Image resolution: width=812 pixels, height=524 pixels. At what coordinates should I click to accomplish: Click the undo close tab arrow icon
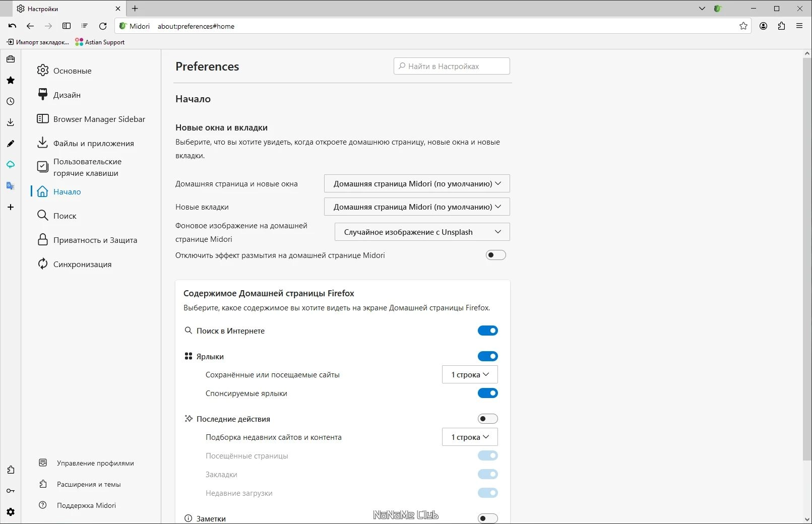pos(12,26)
